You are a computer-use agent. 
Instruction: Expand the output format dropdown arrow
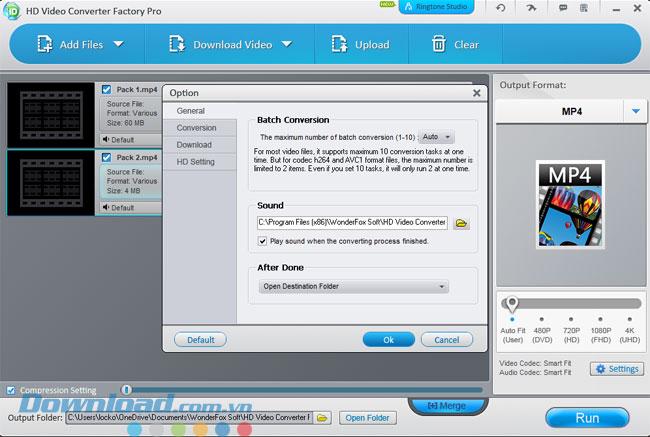[x=635, y=112]
